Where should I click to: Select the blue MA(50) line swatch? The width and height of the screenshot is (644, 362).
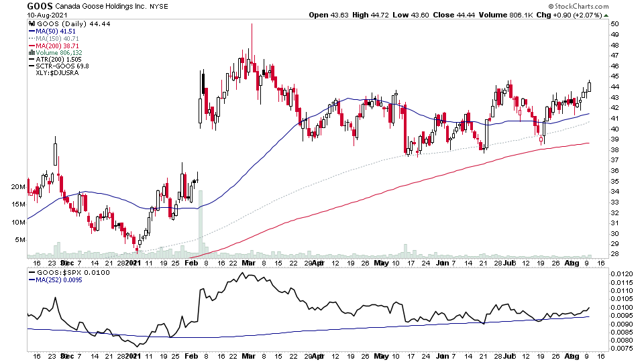tap(32, 32)
